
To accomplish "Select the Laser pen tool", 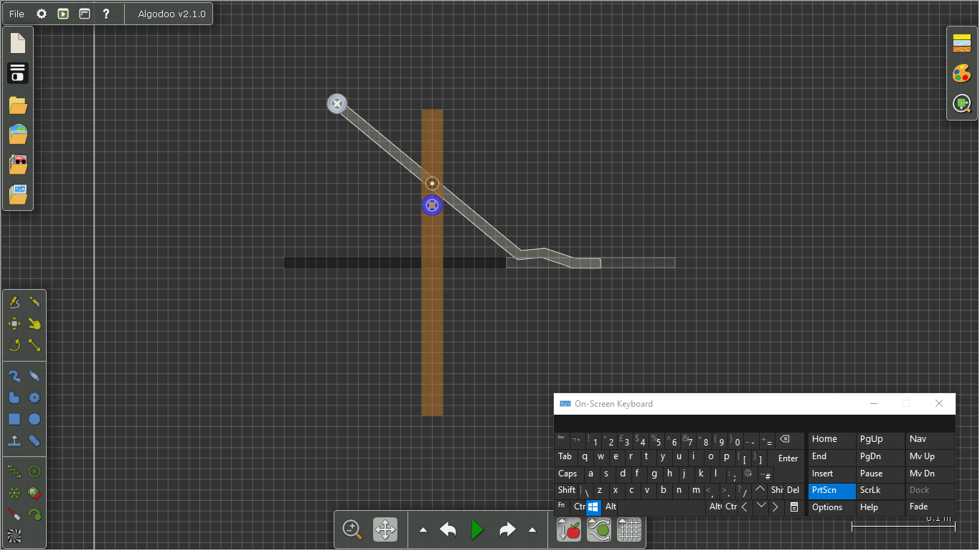I will click(14, 514).
